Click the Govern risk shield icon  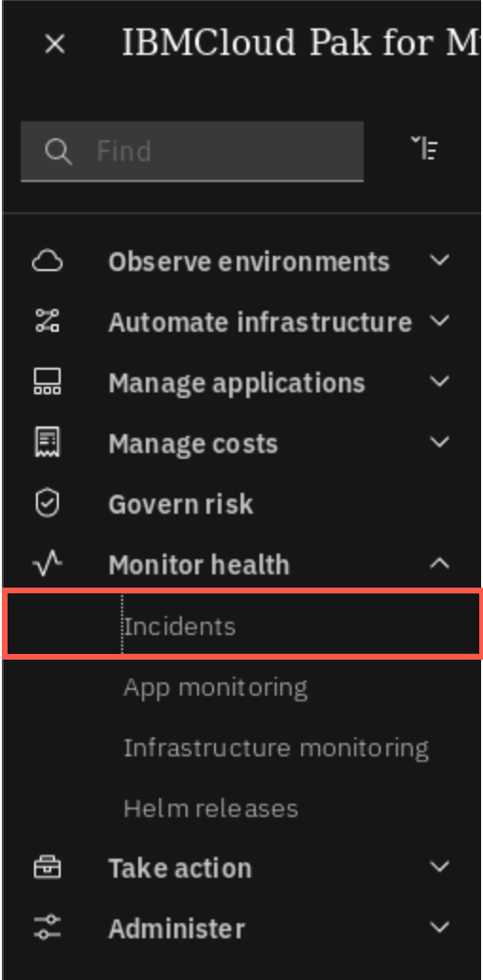click(x=47, y=504)
